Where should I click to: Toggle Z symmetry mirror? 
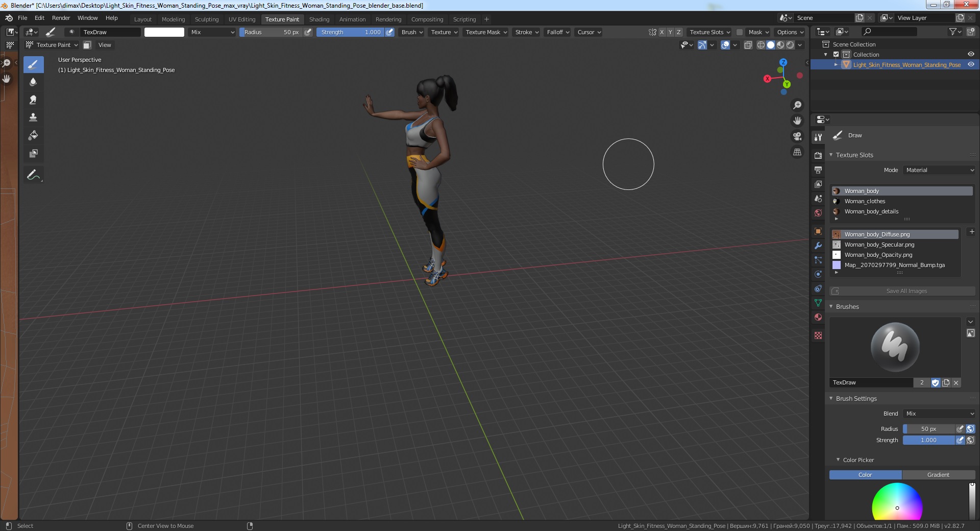tap(678, 32)
